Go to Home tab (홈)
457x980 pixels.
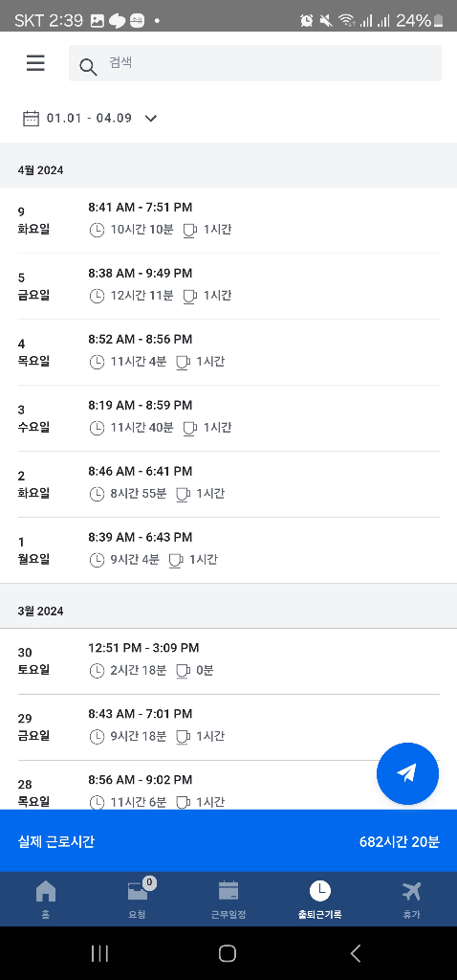tap(46, 900)
